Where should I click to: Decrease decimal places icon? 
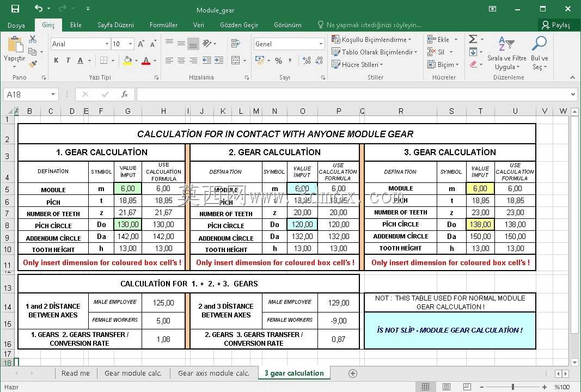coord(319,60)
